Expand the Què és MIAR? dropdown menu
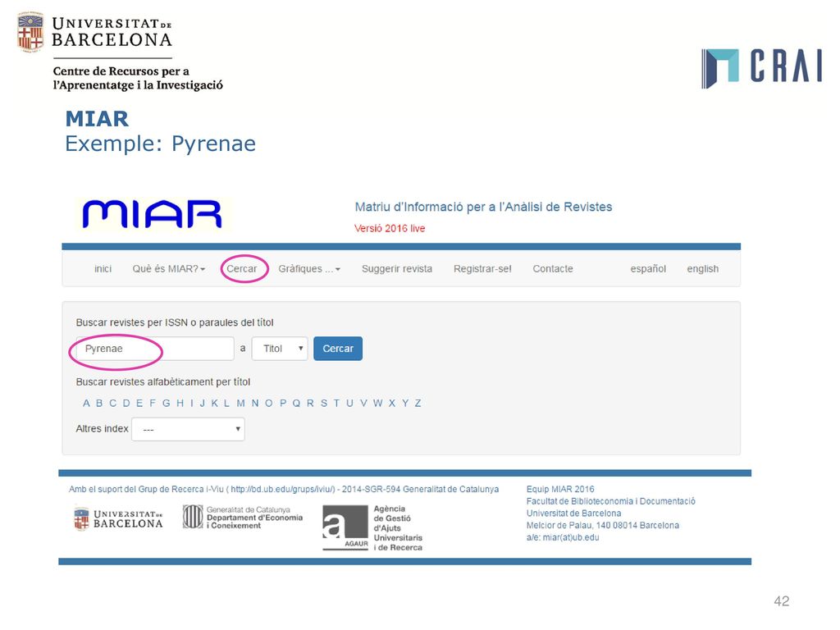Screen dimensions: 840x630 click(x=169, y=269)
